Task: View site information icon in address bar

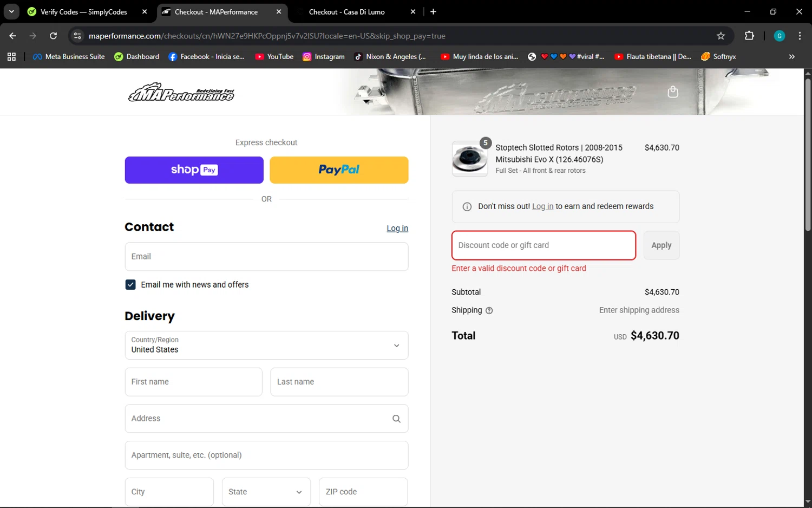Action: coord(77,36)
